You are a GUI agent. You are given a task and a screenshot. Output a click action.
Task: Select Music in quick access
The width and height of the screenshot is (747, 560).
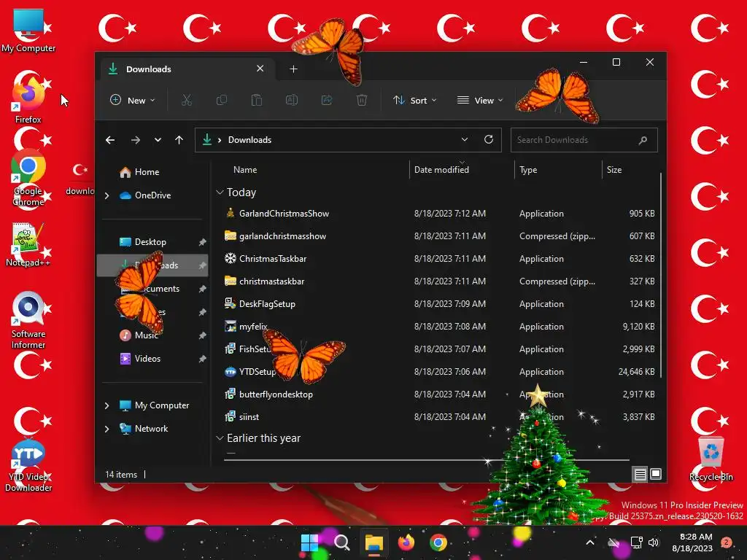click(152, 335)
